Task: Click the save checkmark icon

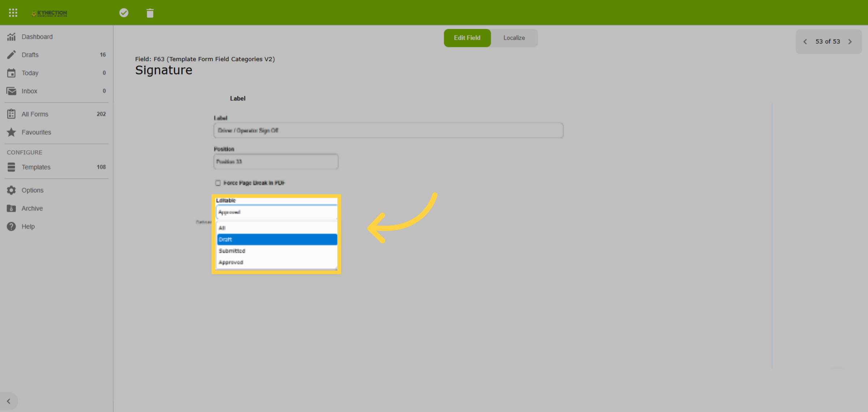Action: point(124,13)
